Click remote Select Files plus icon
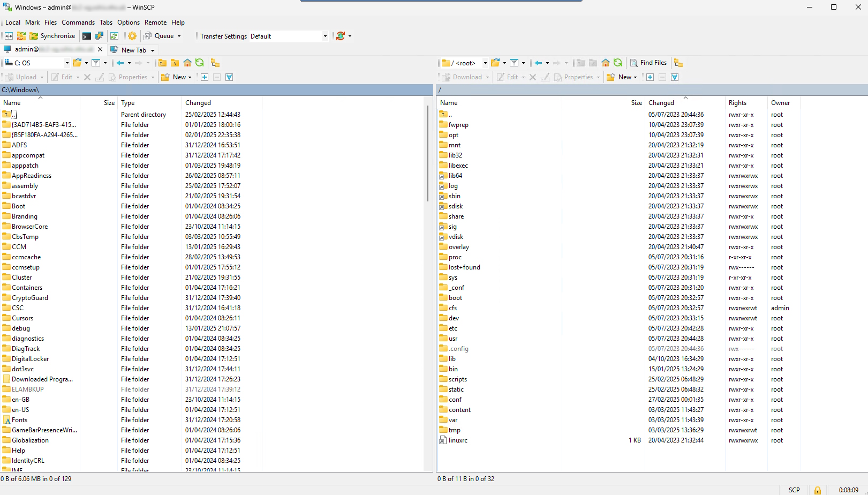 click(x=650, y=77)
